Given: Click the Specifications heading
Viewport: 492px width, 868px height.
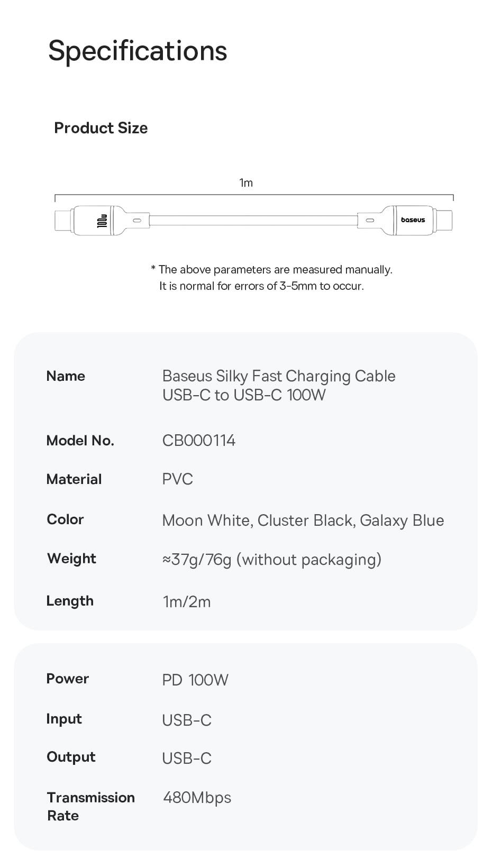Looking at the screenshot, I should [x=138, y=51].
